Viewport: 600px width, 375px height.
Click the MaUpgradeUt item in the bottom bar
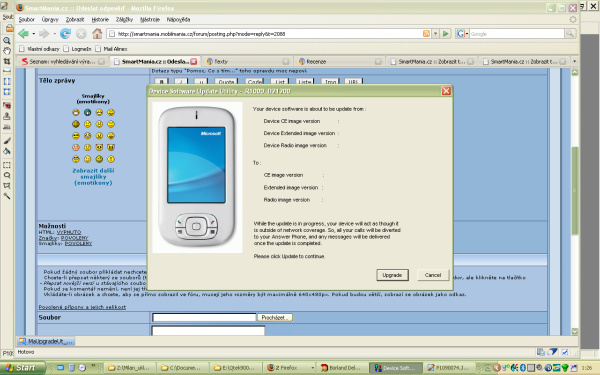pos(46,341)
